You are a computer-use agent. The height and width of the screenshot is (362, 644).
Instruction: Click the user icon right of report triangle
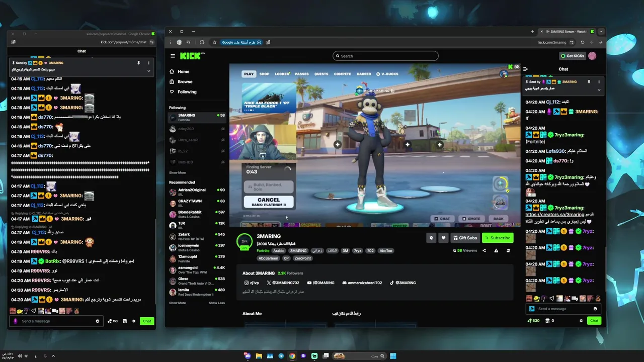pyautogui.click(x=508, y=250)
